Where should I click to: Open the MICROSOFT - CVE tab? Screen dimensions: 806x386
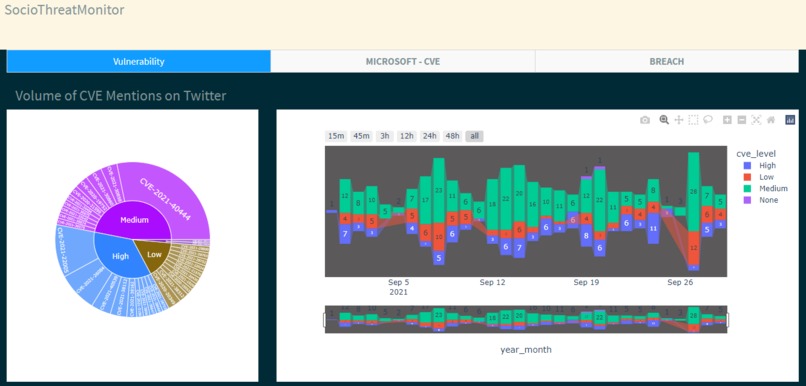click(x=402, y=62)
